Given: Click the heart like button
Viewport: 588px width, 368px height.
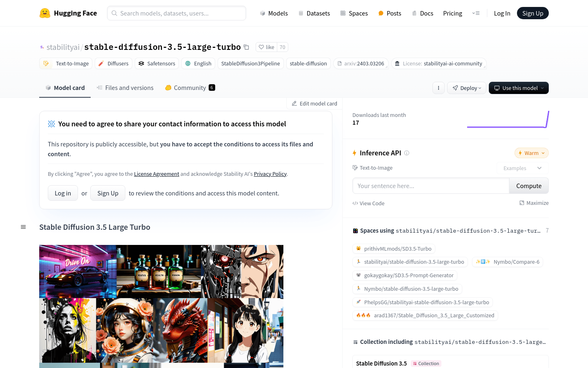Looking at the screenshot, I should tap(266, 47).
